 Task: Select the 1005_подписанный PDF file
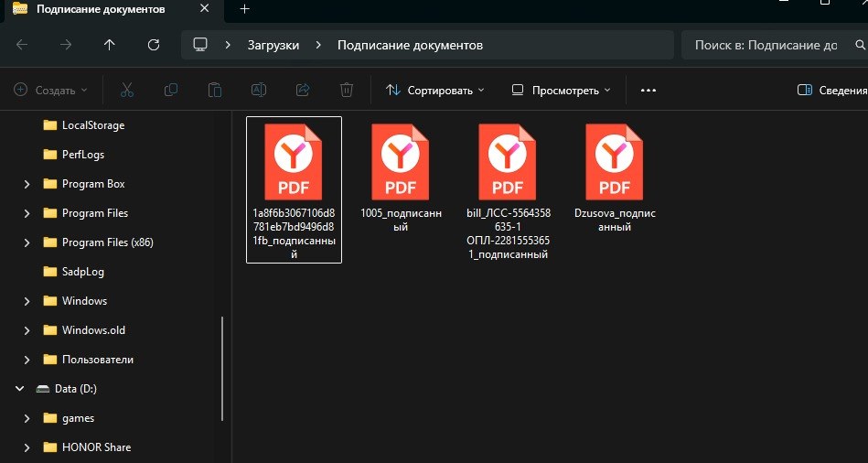pos(401,178)
